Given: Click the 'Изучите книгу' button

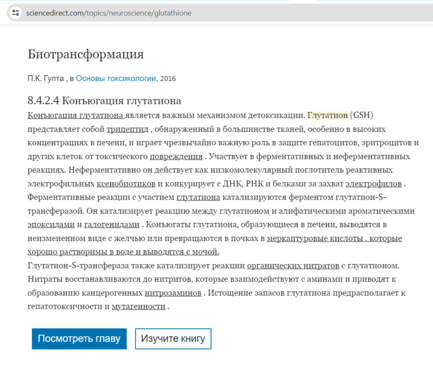Looking at the screenshot, I should coord(173,339).
